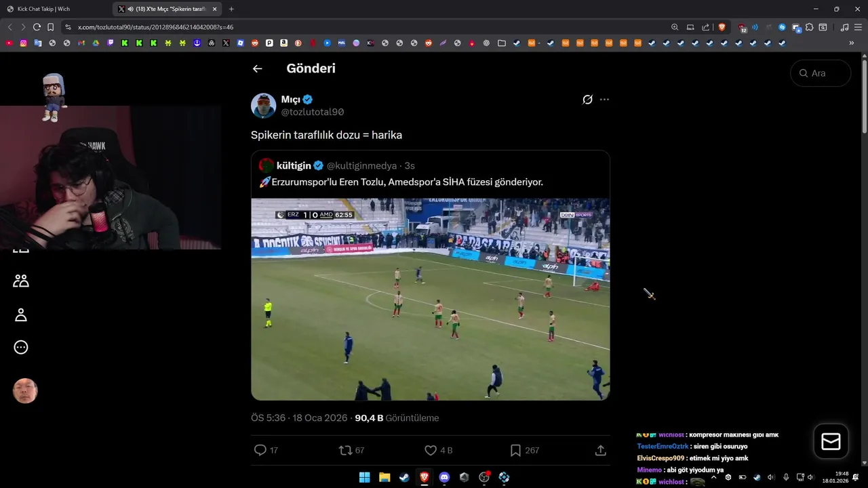Bookmark this page from the toolbar
Viewport: 868px width, 488px height.
[x=50, y=27]
